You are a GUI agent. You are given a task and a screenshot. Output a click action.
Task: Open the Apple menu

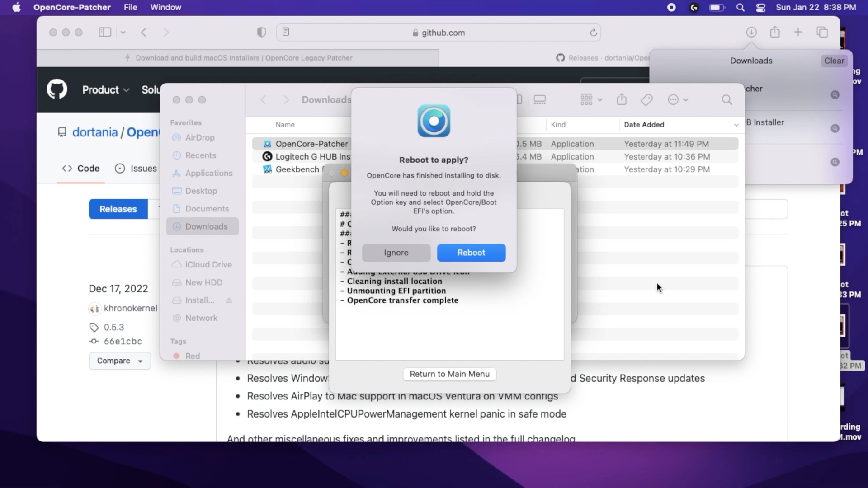click(17, 7)
